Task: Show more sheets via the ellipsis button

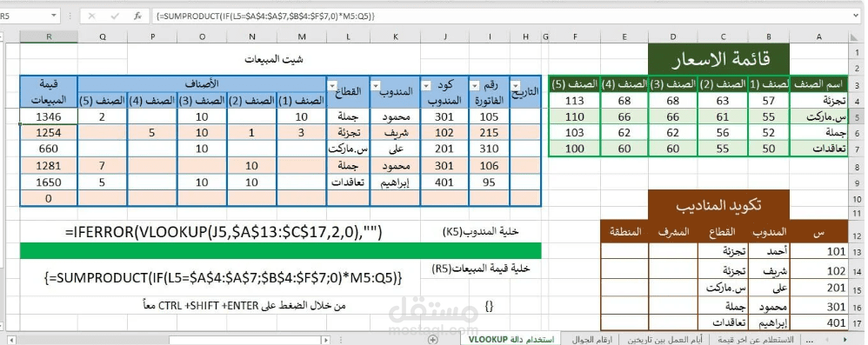Action: point(811,339)
